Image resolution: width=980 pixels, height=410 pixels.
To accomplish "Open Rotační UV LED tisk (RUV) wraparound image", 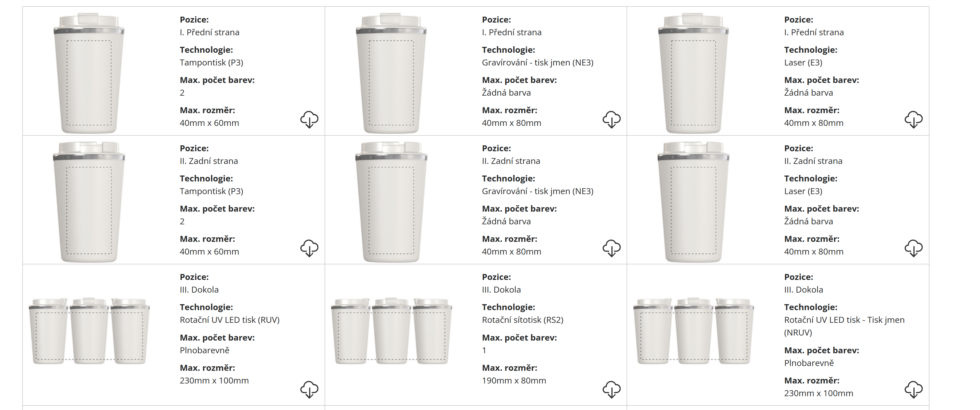I will (89, 331).
